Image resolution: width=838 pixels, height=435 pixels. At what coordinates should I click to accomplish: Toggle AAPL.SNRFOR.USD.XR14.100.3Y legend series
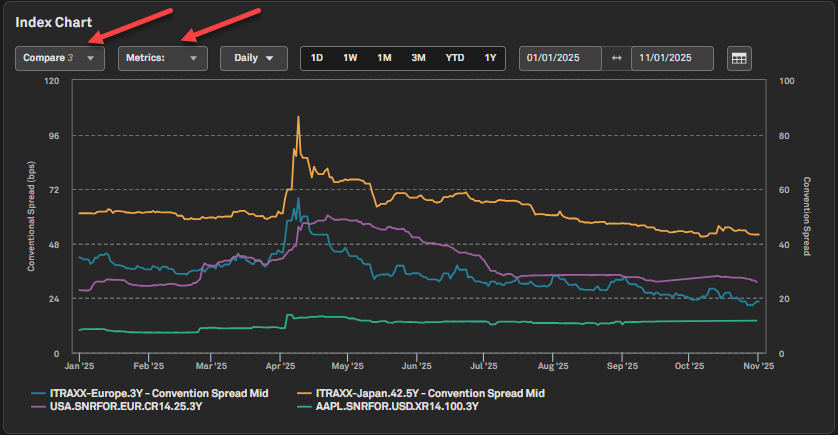[x=388, y=407]
